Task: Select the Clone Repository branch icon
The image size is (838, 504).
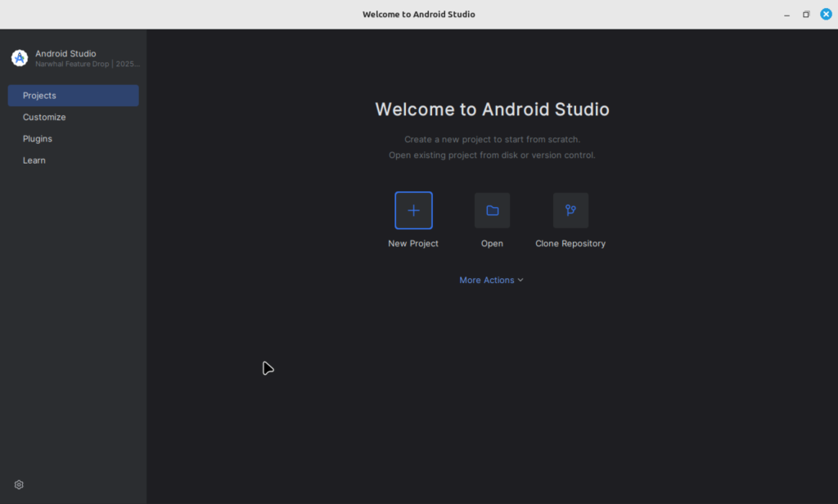Action: point(570,210)
